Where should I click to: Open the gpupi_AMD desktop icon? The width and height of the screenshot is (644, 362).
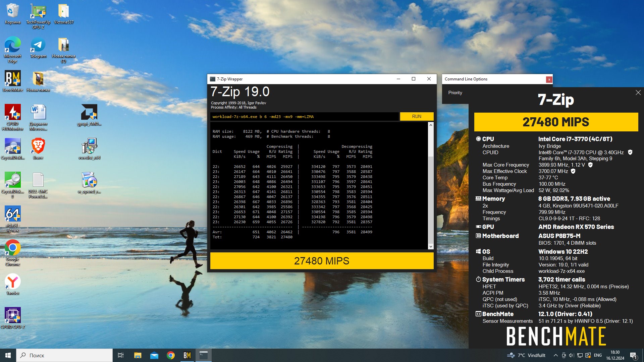(x=89, y=115)
